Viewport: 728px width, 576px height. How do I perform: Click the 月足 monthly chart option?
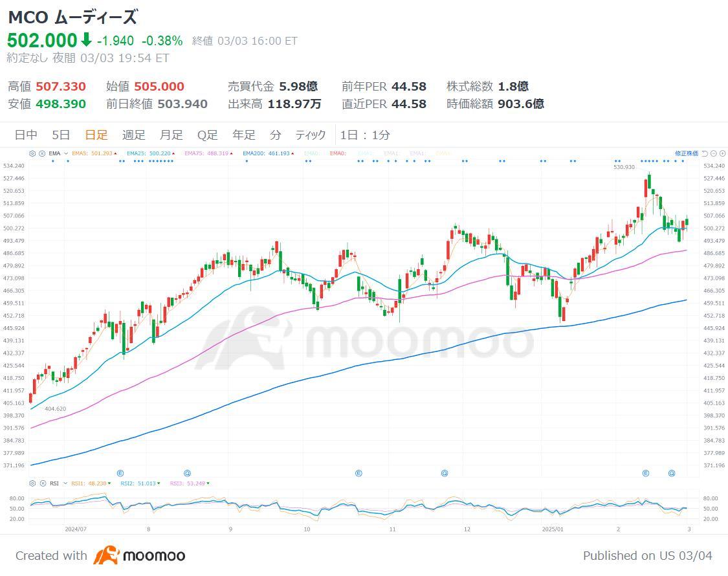tap(171, 135)
